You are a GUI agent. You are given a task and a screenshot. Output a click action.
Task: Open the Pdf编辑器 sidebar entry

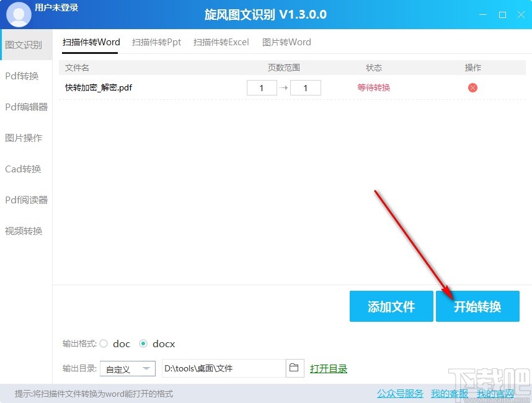[x=26, y=107]
